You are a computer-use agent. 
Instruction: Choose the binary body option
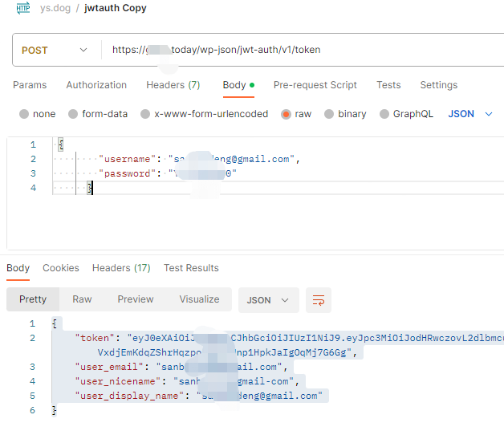pos(329,114)
